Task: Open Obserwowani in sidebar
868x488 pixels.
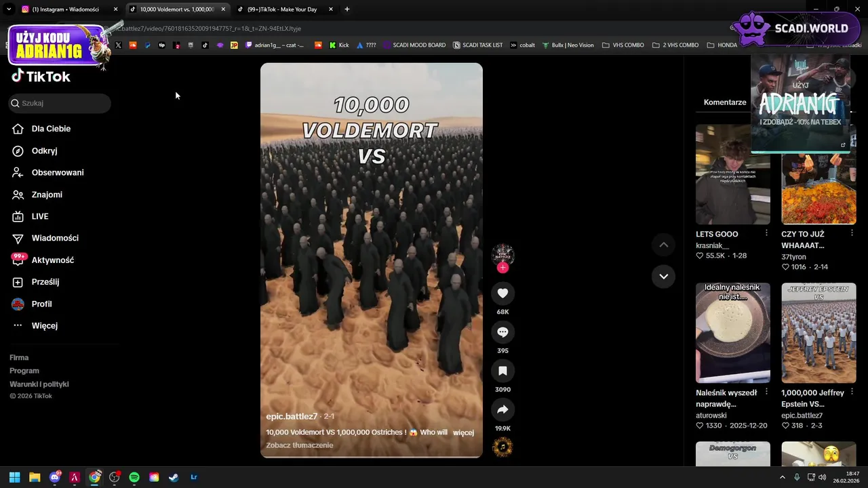Action: tap(58, 173)
